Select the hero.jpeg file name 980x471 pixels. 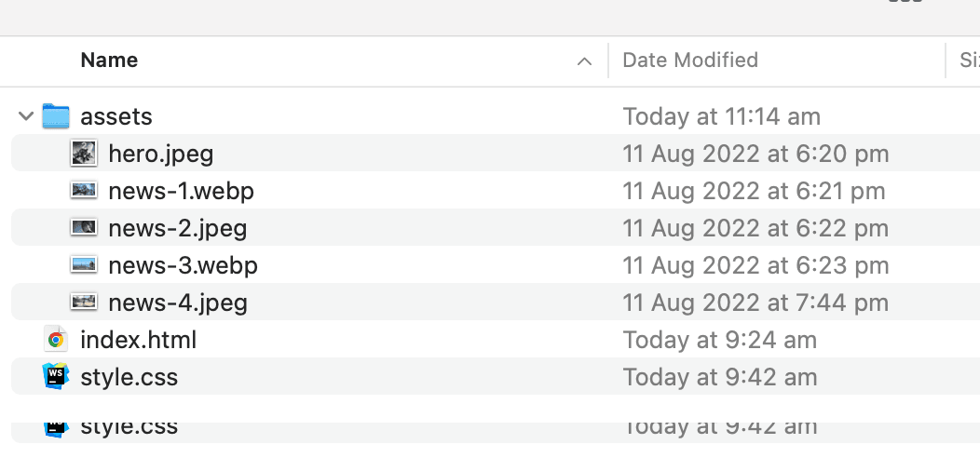pos(161,154)
